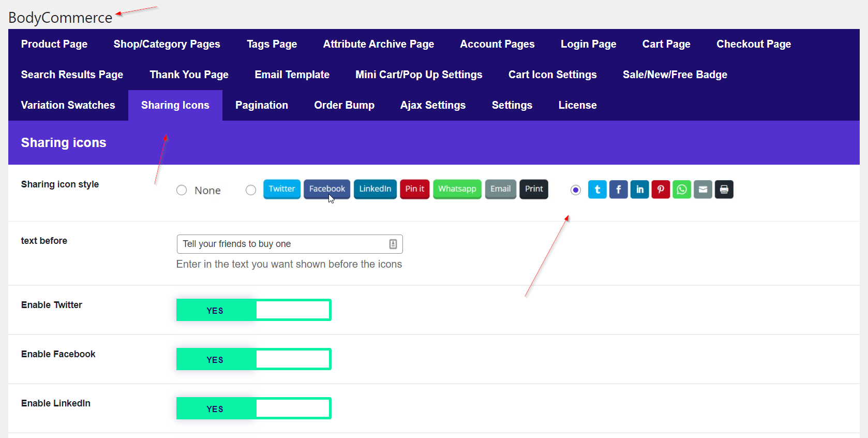Click into the text before input field
This screenshot has height=438, width=868.
coord(282,244)
